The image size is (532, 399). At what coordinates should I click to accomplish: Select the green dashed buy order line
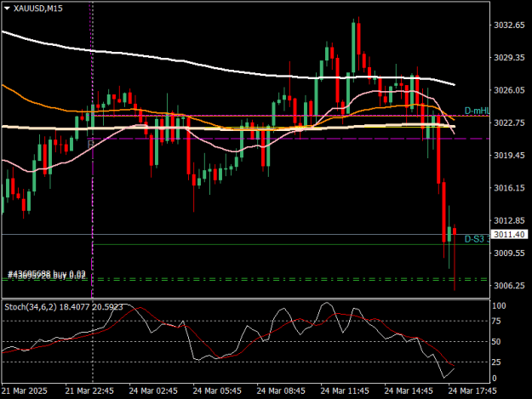pyautogui.click(x=244, y=279)
